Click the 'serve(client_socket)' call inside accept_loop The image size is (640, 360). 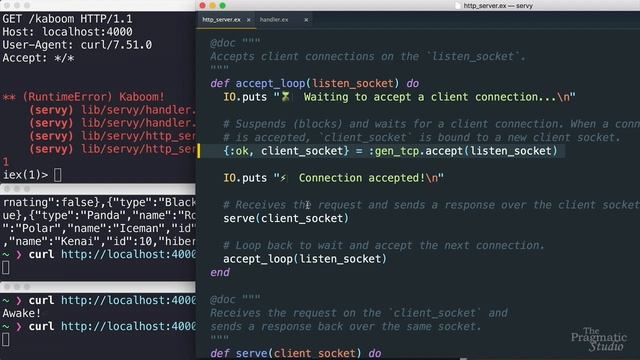click(286, 218)
